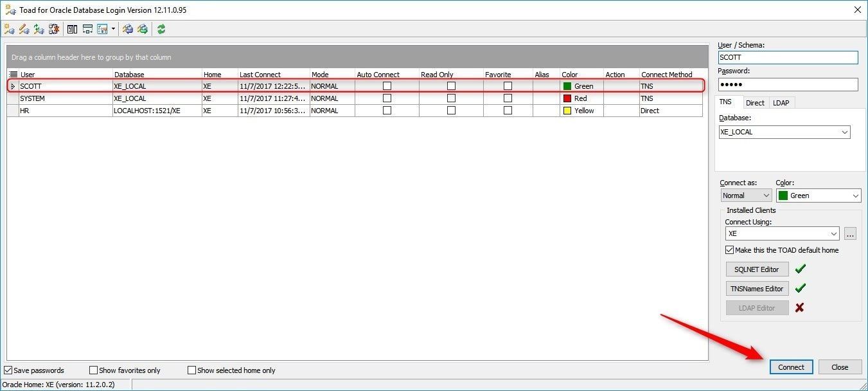Click the Connect button

click(791, 367)
